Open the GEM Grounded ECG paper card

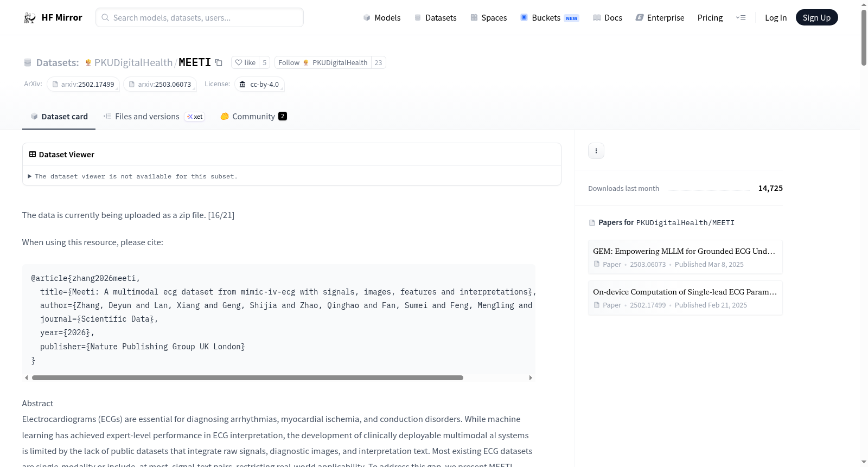tap(685, 257)
